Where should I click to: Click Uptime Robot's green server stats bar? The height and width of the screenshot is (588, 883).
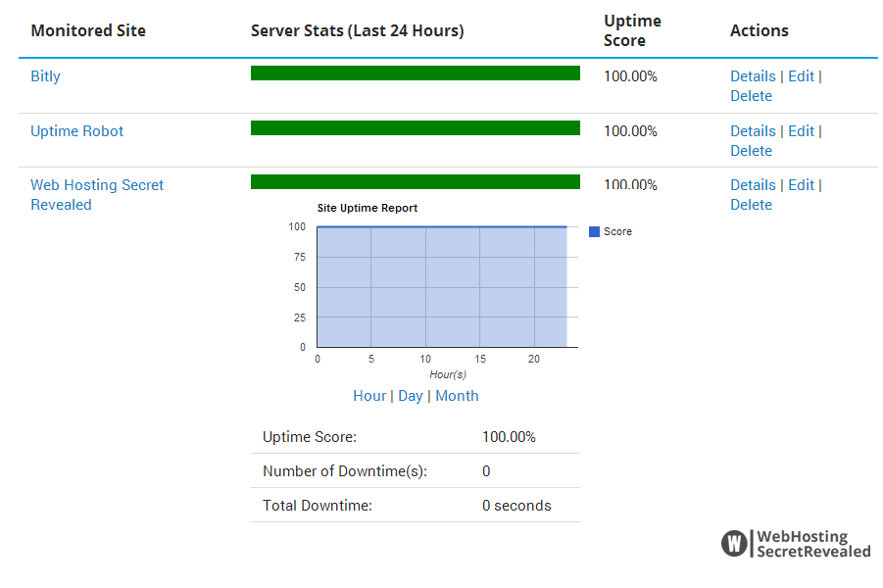pos(415,127)
